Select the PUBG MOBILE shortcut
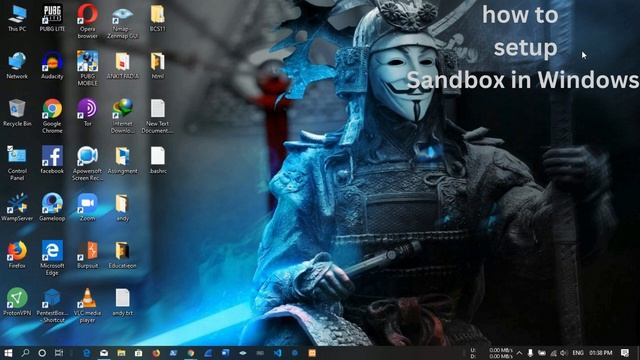The height and width of the screenshot is (360, 640). pos(87,68)
